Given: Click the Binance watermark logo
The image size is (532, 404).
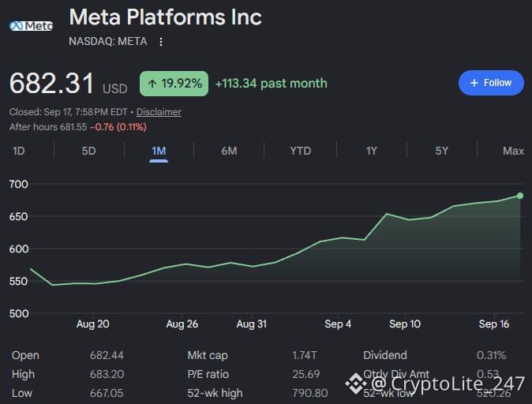Looking at the screenshot, I should [355, 383].
